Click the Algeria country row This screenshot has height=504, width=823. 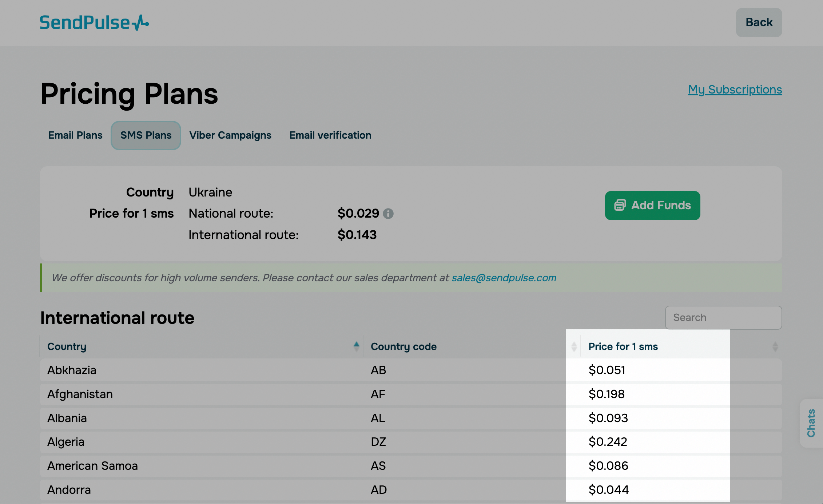pos(66,442)
